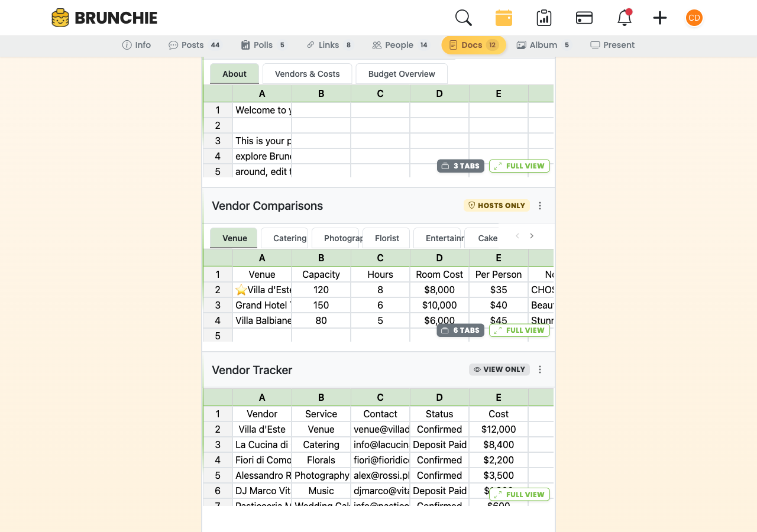This screenshot has height=532, width=757.
Task: Open the CD user avatar
Action: (694, 18)
